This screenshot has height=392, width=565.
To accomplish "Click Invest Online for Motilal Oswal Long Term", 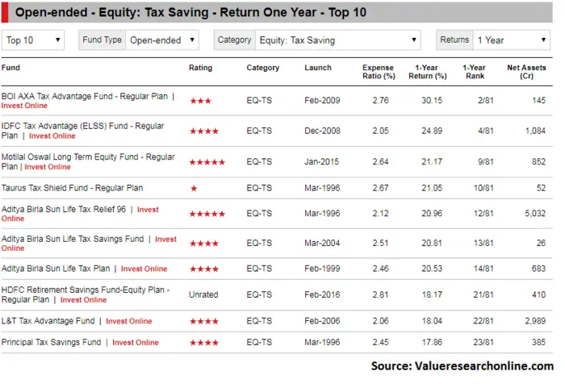I will pyautogui.click(x=48, y=167).
